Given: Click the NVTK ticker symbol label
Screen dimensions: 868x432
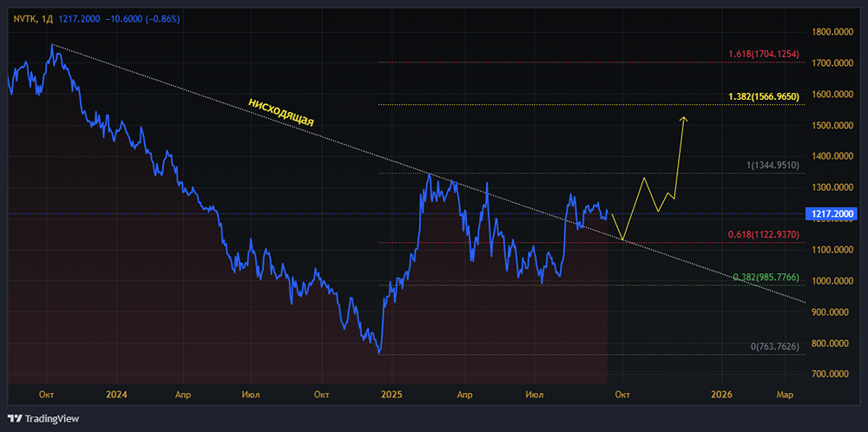Looking at the screenshot, I should tap(25, 19).
